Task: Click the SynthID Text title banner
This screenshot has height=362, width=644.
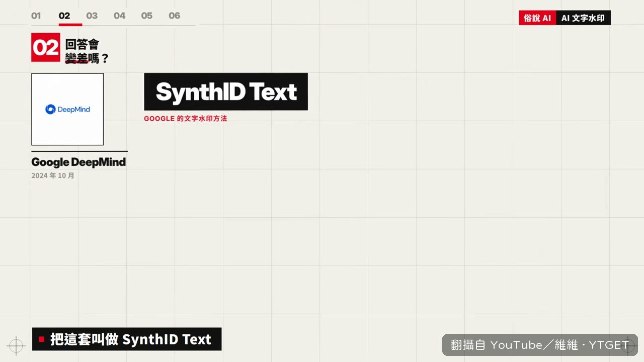Action: [226, 92]
